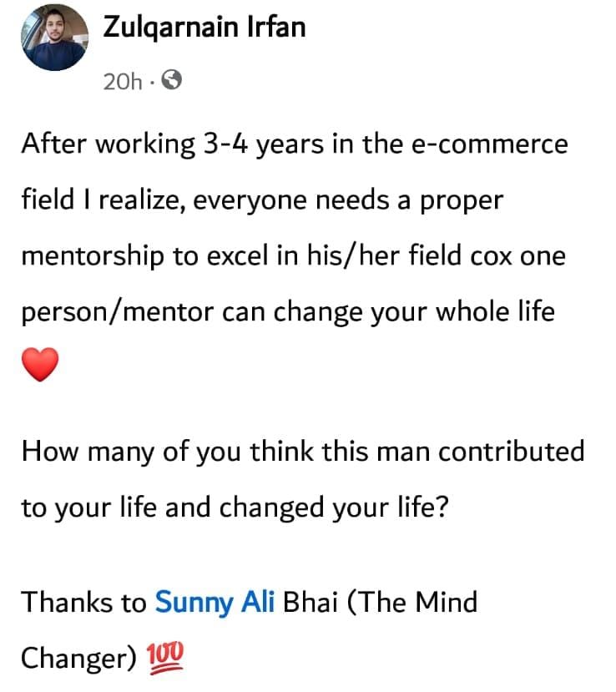Screen dimensions: 616x692
Task: Click the public globe privacy icon
Action: (171, 81)
